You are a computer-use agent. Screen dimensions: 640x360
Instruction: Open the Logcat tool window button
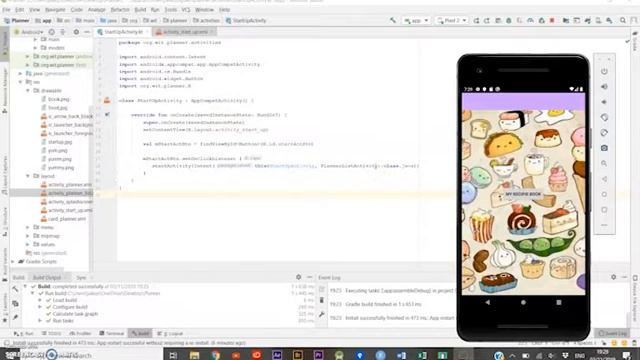tap(170, 333)
